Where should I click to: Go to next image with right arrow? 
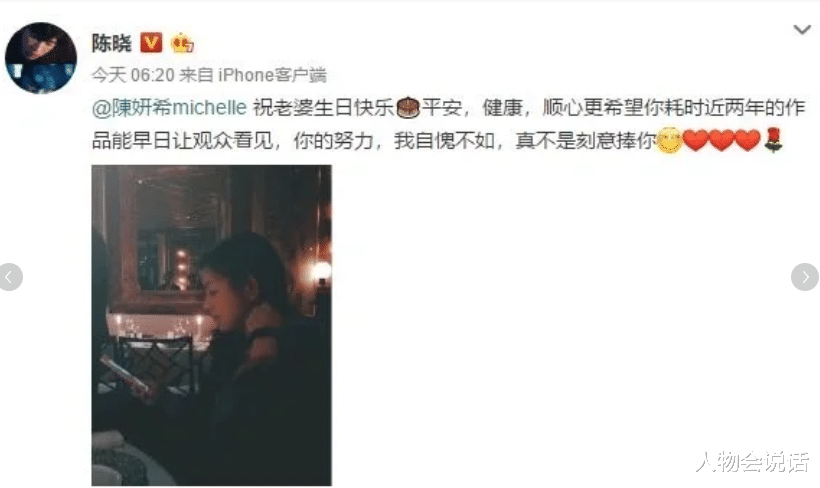pyautogui.click(x=805, y=277)
